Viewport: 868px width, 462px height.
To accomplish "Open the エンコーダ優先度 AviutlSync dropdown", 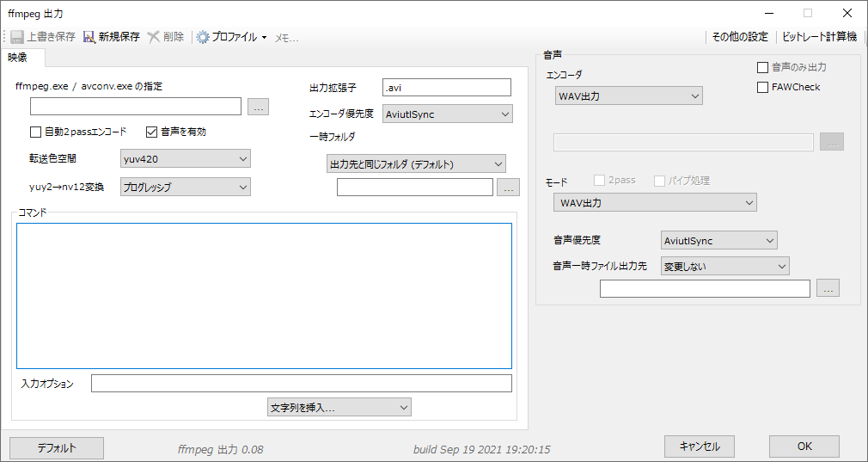I will coord(447,114).
